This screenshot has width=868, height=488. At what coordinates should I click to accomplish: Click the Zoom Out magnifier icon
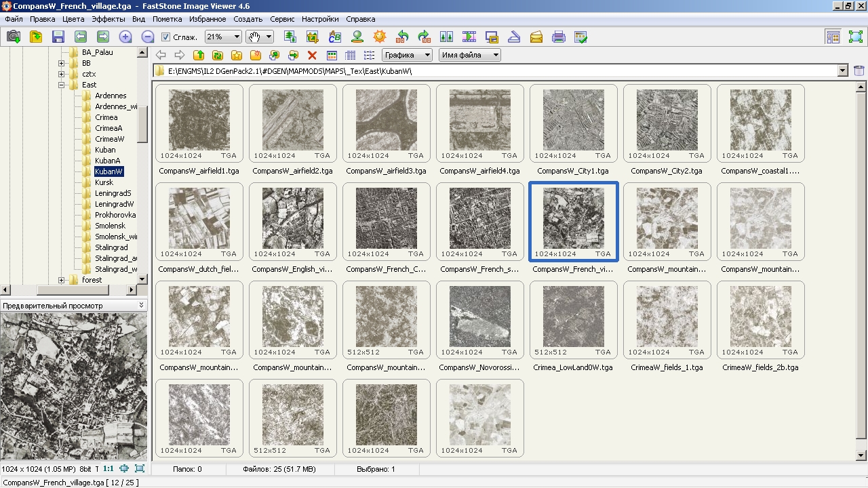[x=147, y=37]
